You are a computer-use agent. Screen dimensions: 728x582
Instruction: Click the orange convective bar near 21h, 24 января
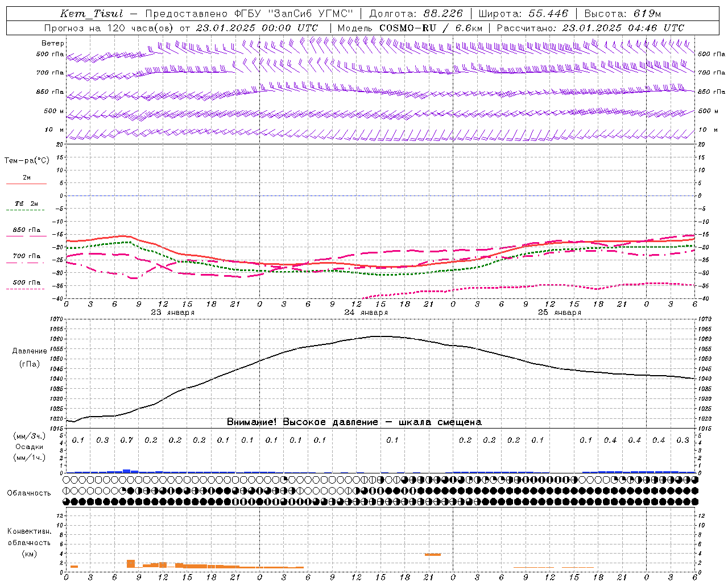tap(433, 554)
